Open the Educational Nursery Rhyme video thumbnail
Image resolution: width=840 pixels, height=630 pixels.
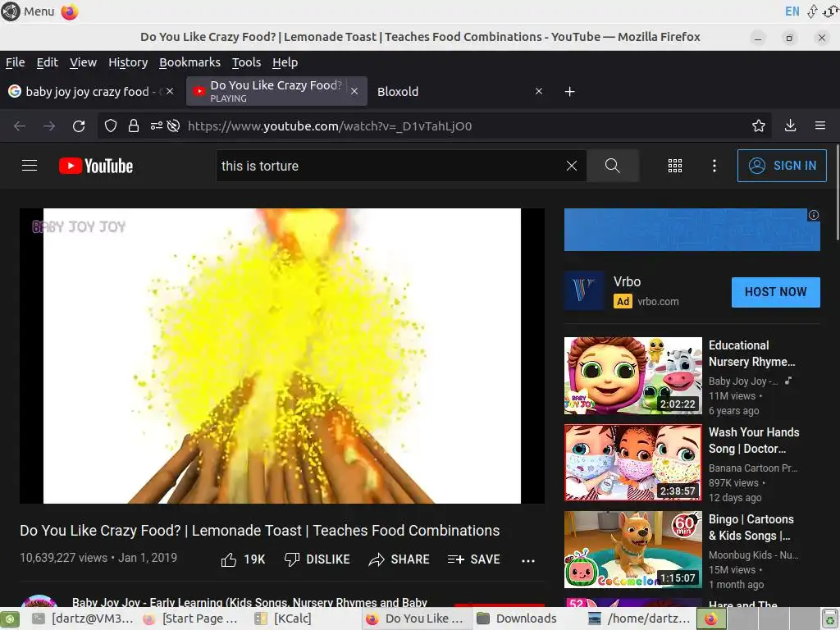tap(632, 375)
